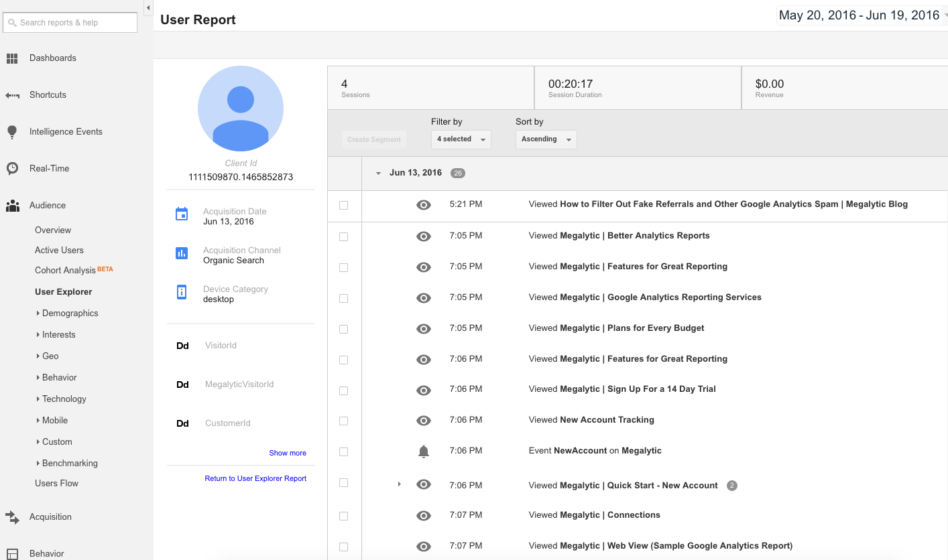Select Users Flow in the sidebar

pyautogui.click(x=56, y=484)
